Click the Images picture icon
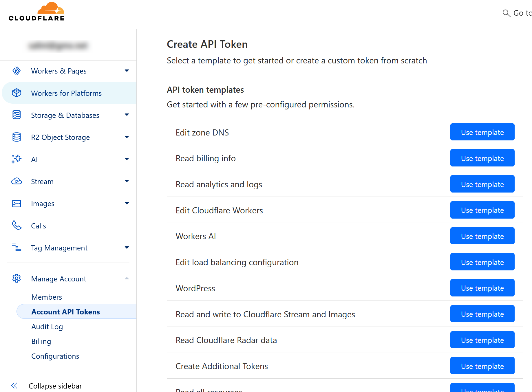This screenshot has height=392, width=532. (x=17, y=204)
